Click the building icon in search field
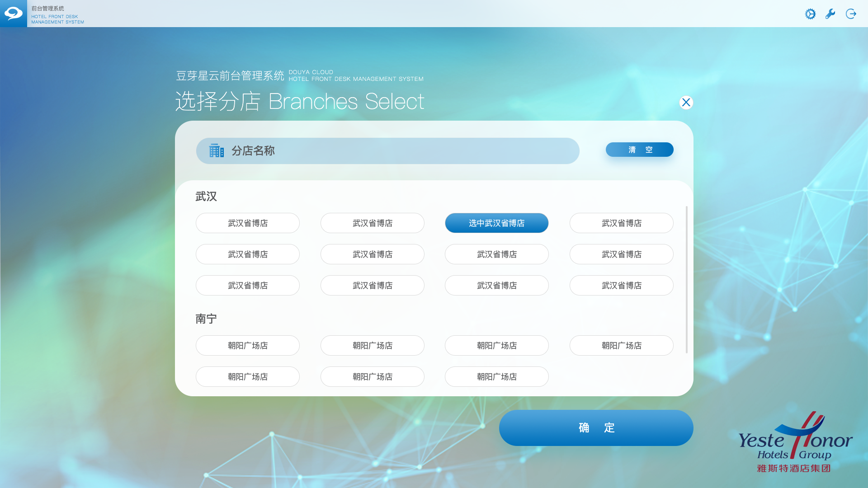 (217, 151)
